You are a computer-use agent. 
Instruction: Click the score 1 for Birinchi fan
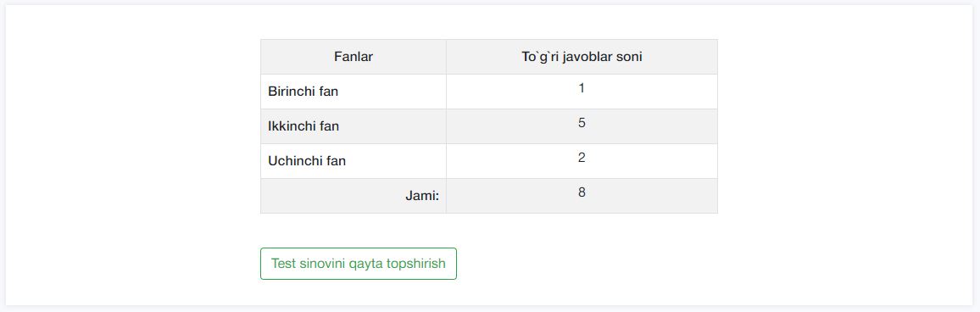click(x=582, y=88)
